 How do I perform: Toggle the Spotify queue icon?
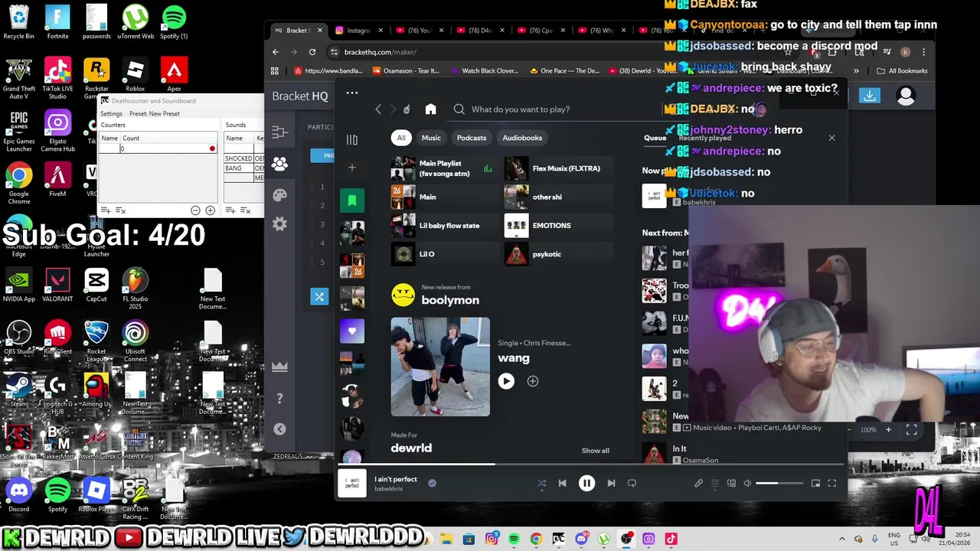[x=715, y=483]
